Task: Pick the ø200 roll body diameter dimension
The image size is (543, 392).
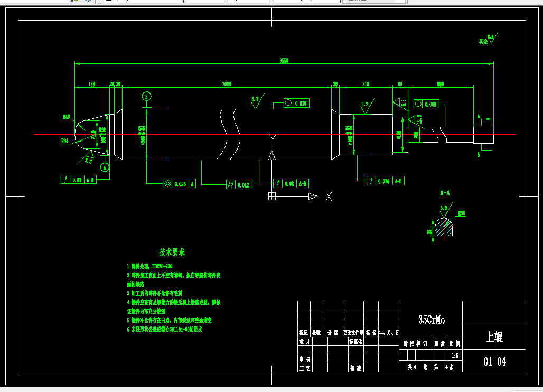Action: point(142,135)
